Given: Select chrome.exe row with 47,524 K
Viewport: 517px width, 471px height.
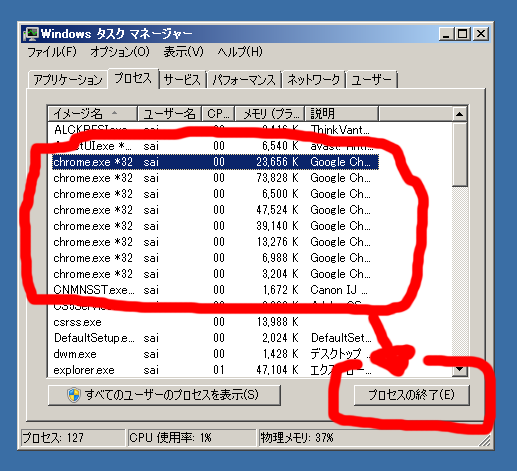Looking at the screenshot, I should pyautogui.click(x=215, y=210).
